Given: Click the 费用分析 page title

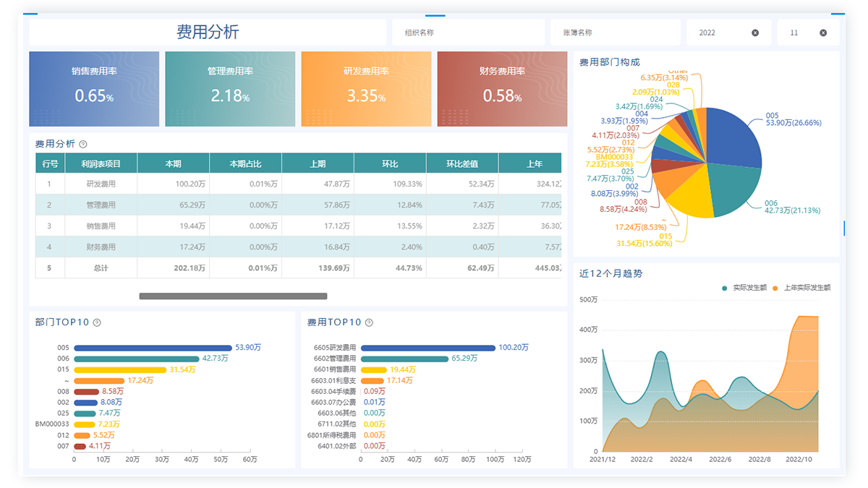Looking at the screenshot, I should click(x=208, y=32).
